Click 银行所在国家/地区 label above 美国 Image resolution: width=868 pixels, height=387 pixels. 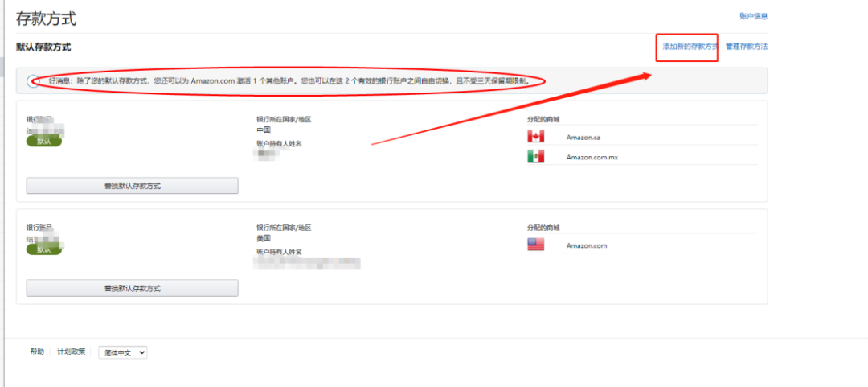[284, 228]
